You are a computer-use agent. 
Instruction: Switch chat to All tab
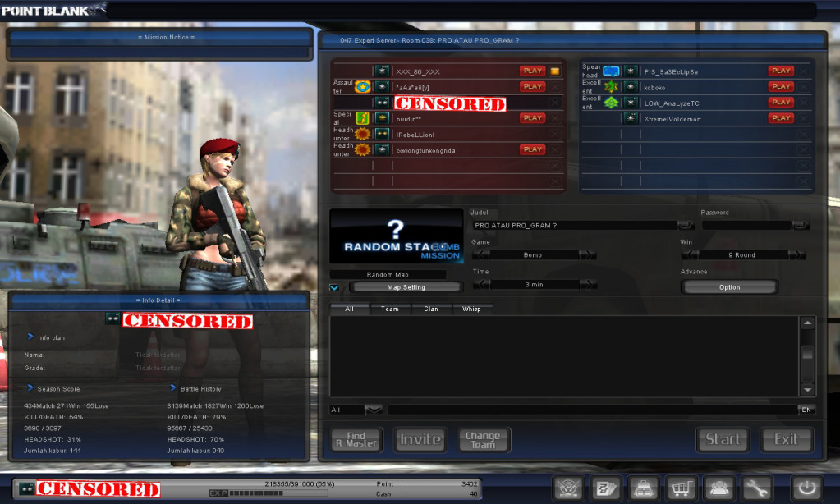coord(349,309)
